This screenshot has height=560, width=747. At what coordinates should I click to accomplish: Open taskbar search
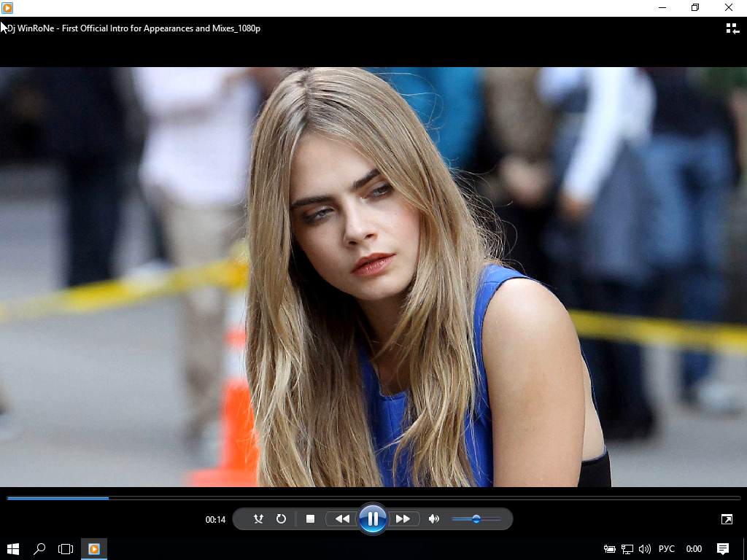(39, 549)
